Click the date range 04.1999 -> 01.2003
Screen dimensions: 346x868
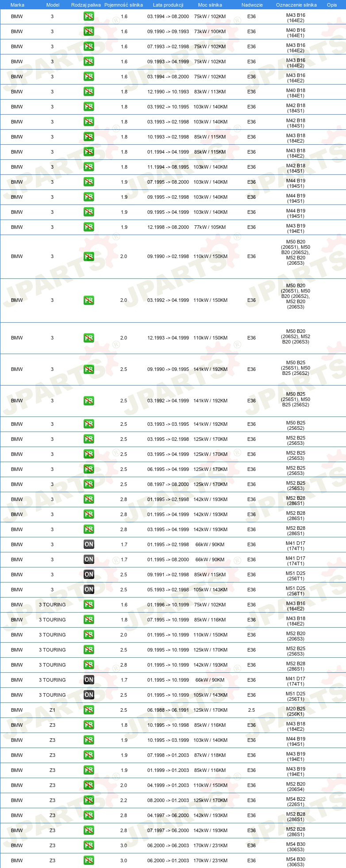(168, 785)
